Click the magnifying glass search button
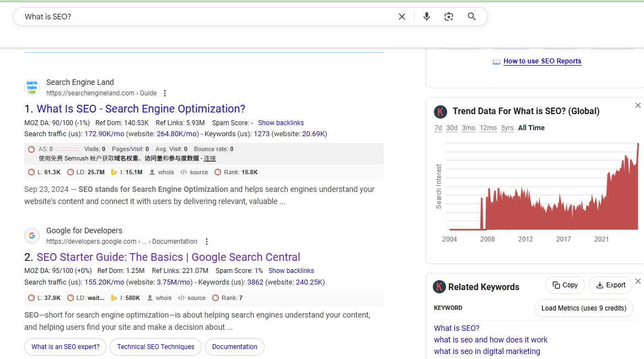 (x=471, y=17)
